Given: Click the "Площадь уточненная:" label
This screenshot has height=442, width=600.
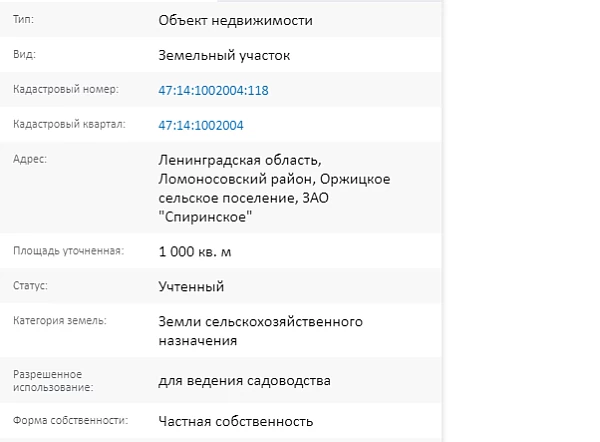Looking at the screenshot, I should click(x=68, y=251).
